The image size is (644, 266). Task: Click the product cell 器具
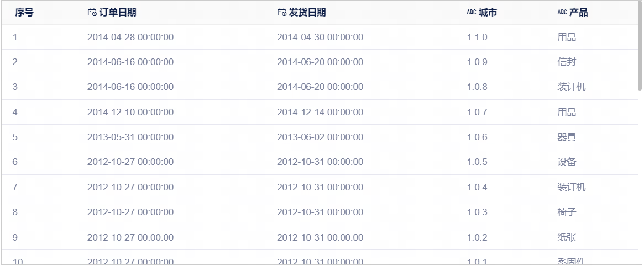point(567,137)
